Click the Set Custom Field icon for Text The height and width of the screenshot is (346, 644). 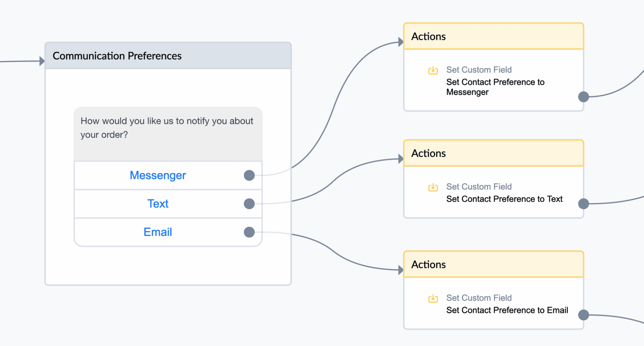[433, 187]
